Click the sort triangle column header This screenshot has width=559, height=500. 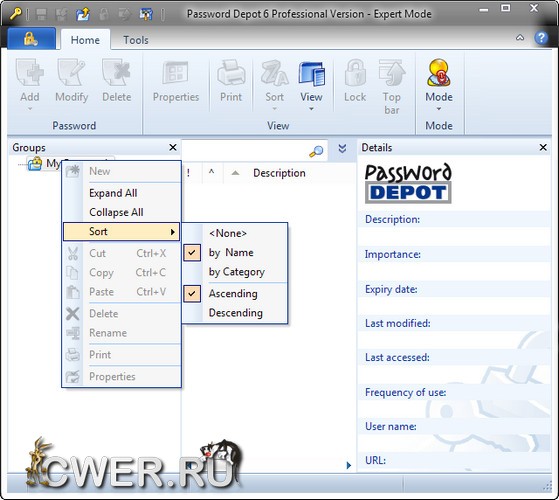(x=235, y=173)
